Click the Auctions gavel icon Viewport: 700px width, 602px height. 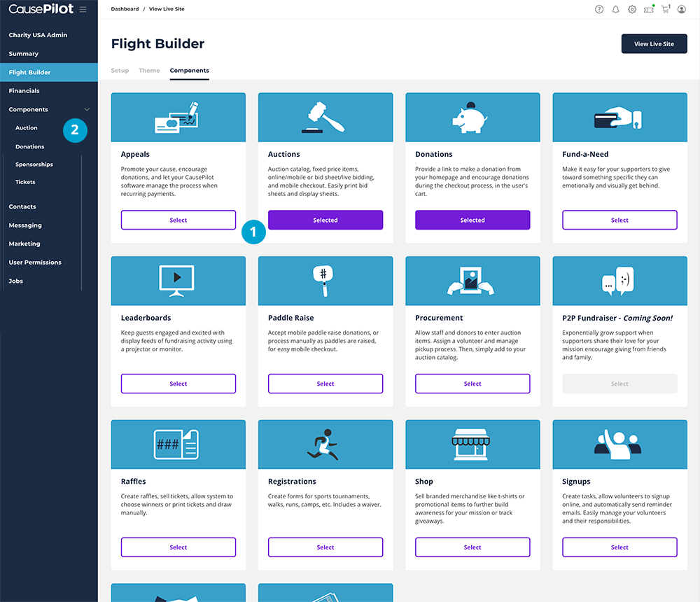pyautogui.click(x=323, y=118)
